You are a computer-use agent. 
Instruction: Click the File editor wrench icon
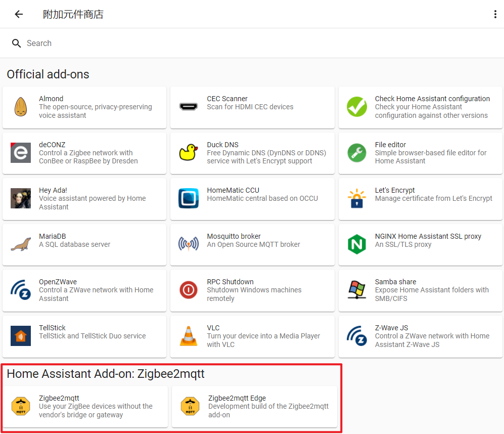pyautogui.click(x=357, y=153)
